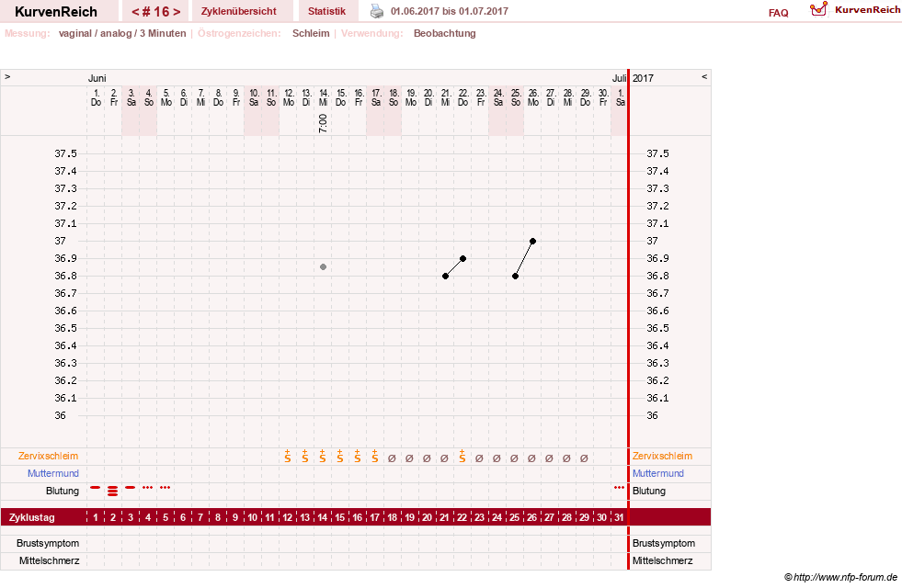Screen dimensions: 902x588
Task: Click the '36' label on right axis
Action: tap(652, 415)
